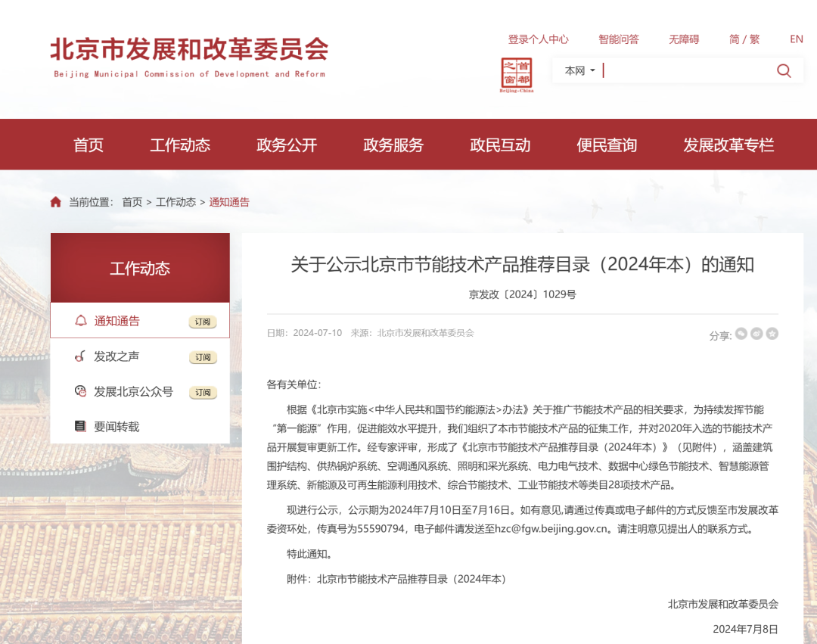Select 通知通告 in the breadcrumb path

pos(230,202)
